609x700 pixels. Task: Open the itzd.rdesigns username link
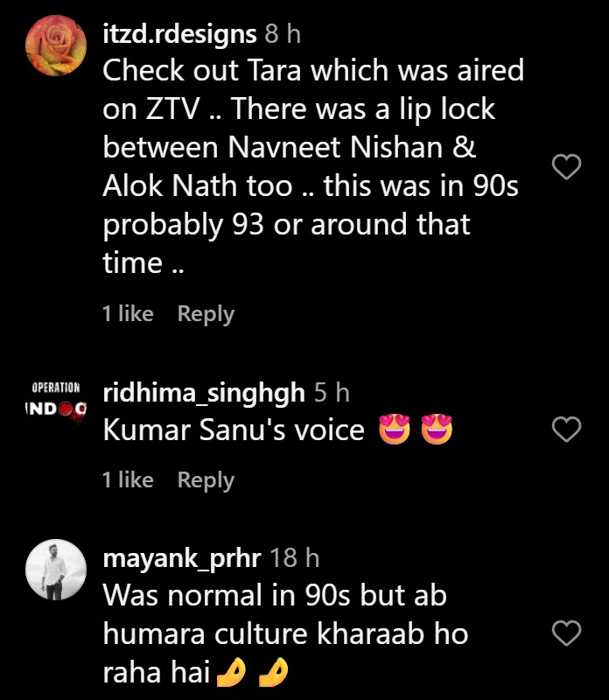tap(179, 34)
